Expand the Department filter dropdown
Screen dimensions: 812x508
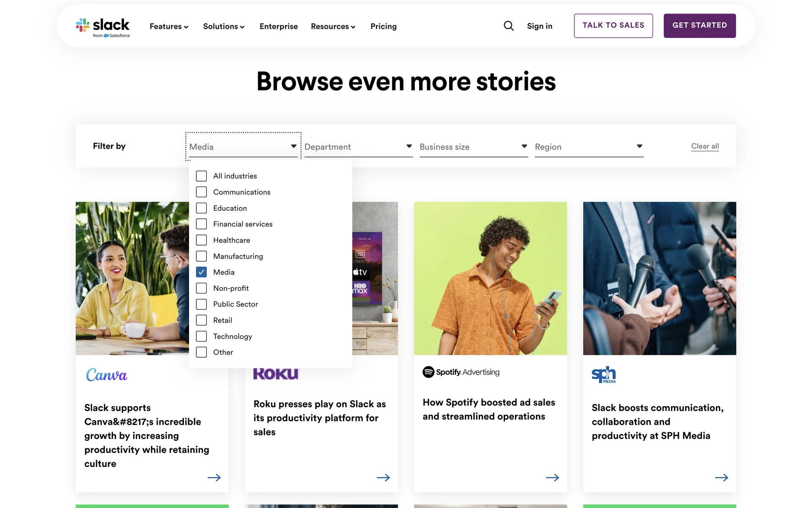(x=358, y=147)
